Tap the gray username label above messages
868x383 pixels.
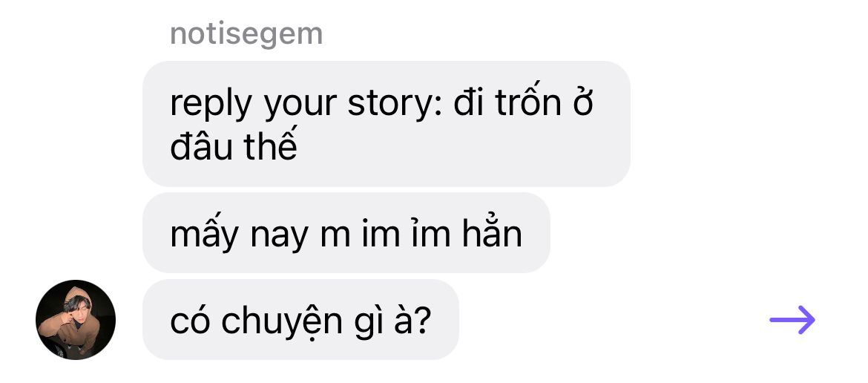(x=246, y=33)
